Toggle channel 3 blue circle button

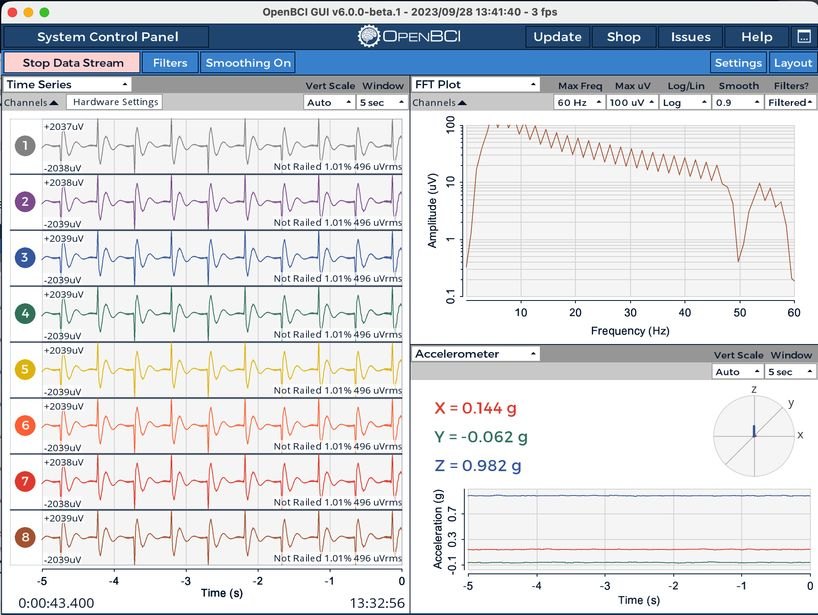pyautogui.click(x=25, y=257)
